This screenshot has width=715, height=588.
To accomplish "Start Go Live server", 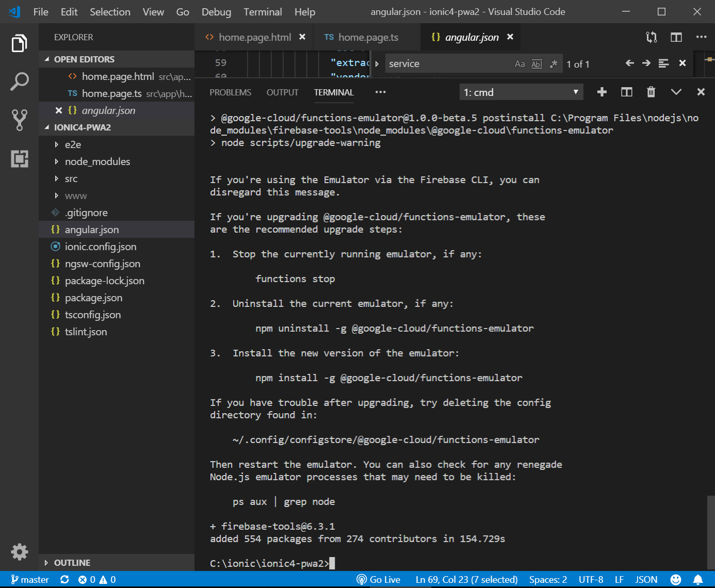I will (x=379, y=580).
